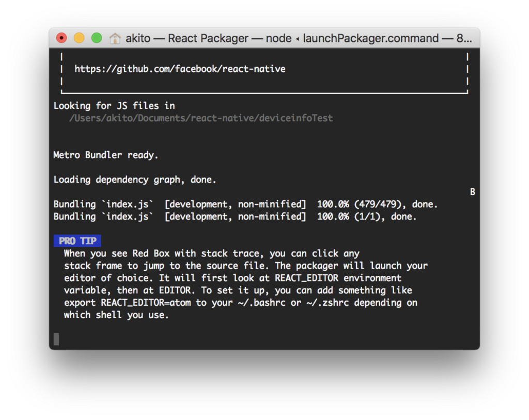
Task: Click the 'editor of choice' line
Action: click(233, 278)
